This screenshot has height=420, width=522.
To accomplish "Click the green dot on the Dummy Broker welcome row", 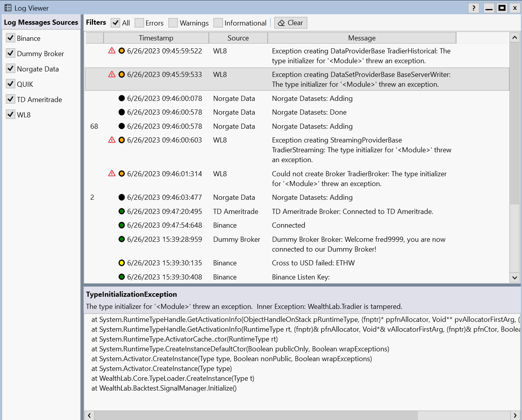I will 122,239.
